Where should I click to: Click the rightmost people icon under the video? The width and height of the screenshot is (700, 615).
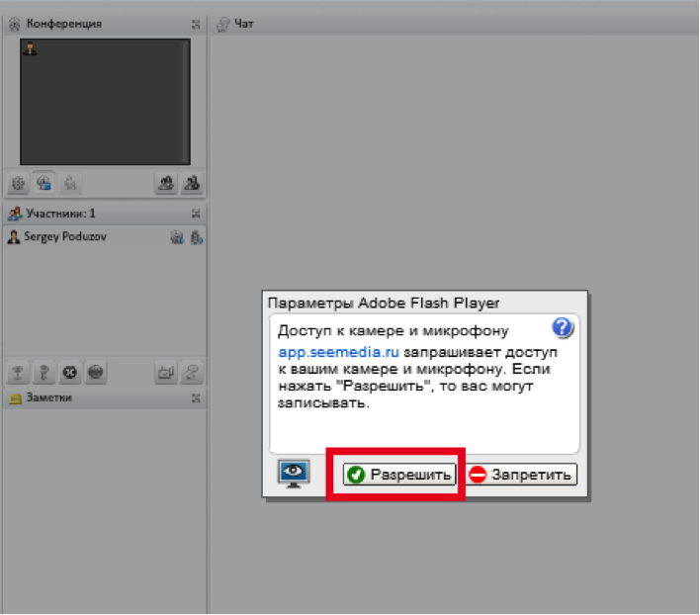pos(192,183)
